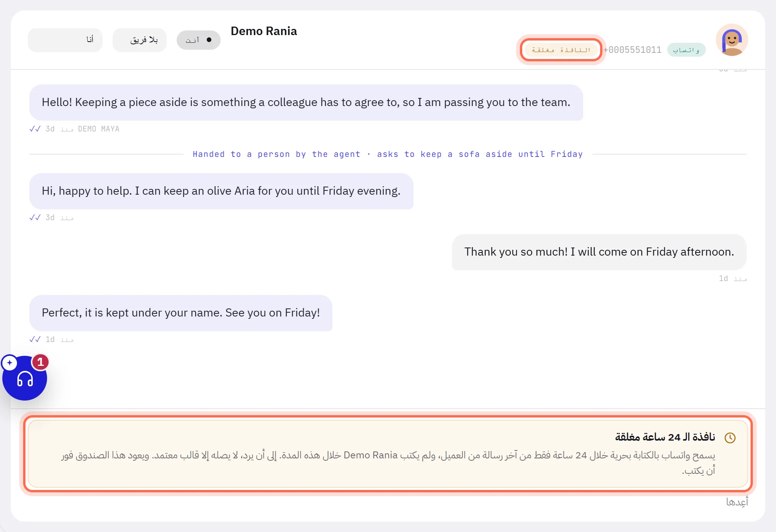776x532 pixels.
Task: Click the sparkle icon on support widget
Action: [x=10, y=363]
